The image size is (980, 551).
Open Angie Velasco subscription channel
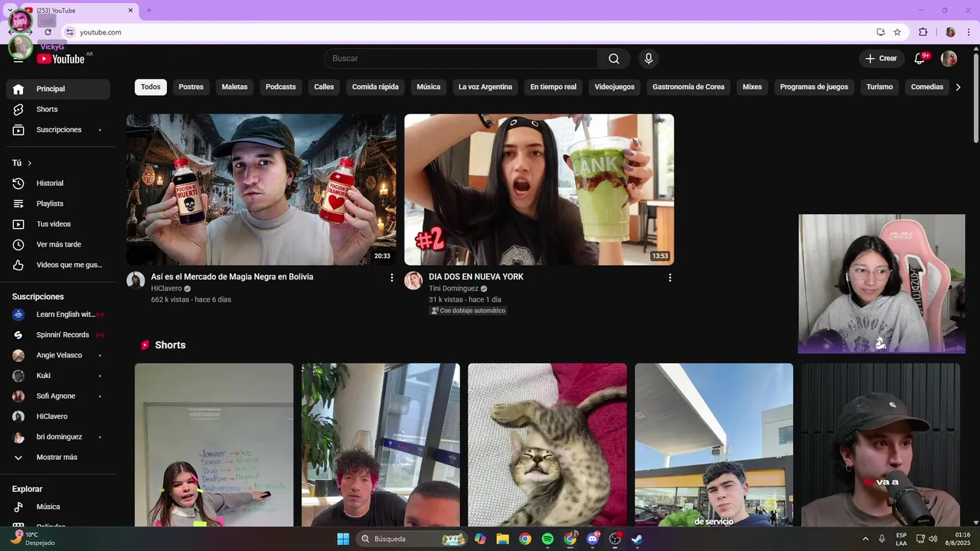(58, 355)
